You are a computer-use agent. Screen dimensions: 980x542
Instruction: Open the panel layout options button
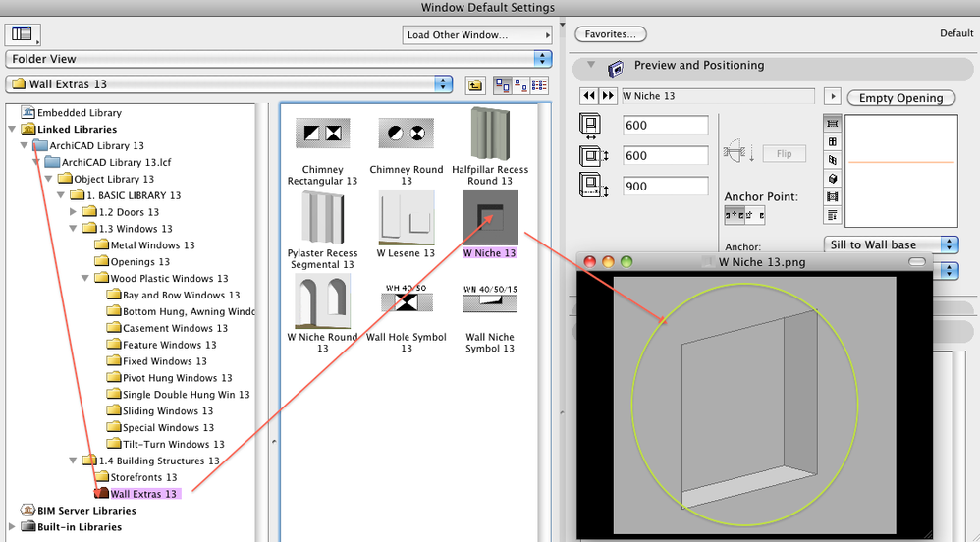pyautogui.click(x=23, y=34)
